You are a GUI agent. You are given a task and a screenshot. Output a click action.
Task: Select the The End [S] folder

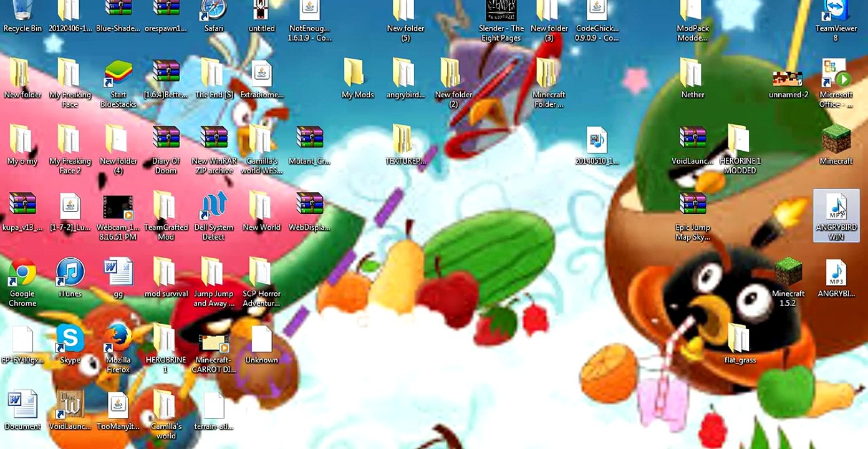(x=214, y=80)
